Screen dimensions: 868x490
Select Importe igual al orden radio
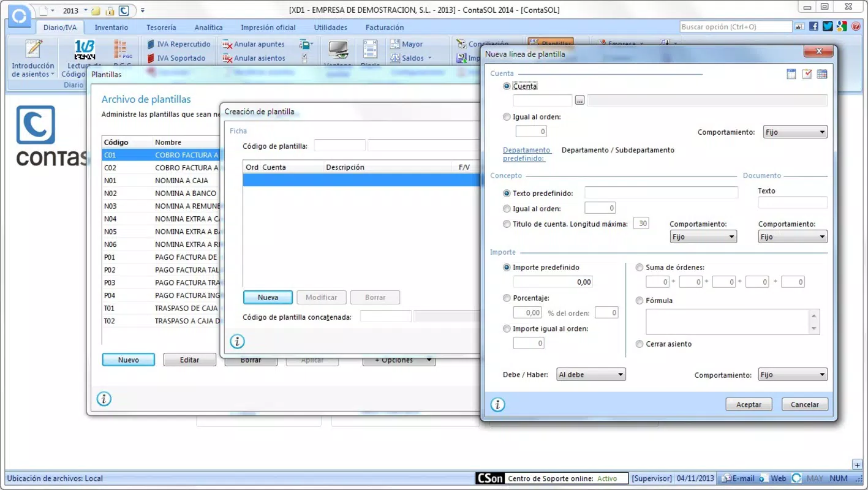tap(507, 329)
